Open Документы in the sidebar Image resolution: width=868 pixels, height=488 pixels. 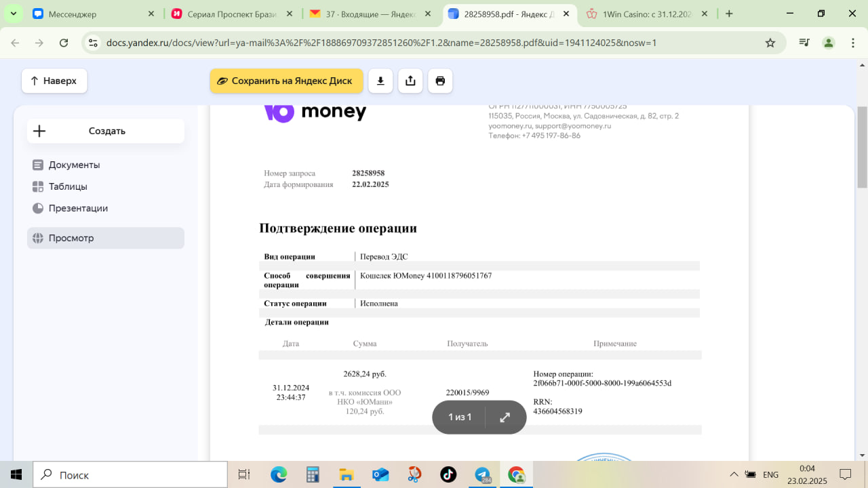click(106, 165)
